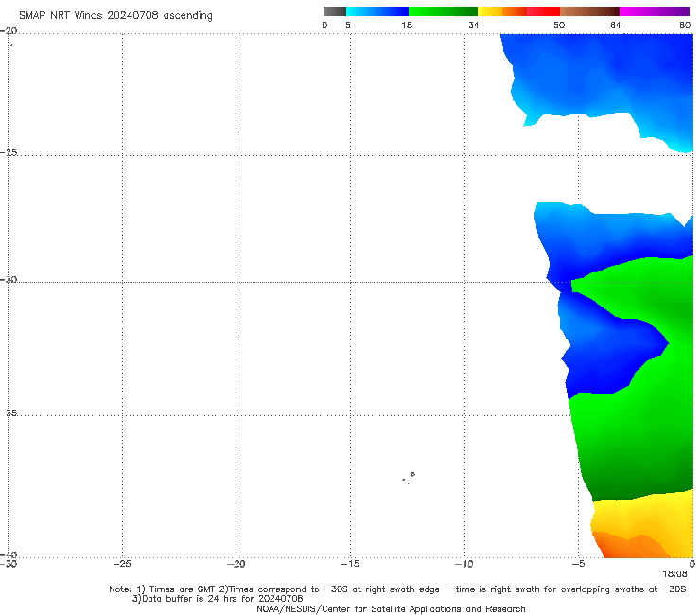Screen dimensions: 700x615
Task: Select the magenta-purple 64–80 color bar segment
Action: 655,11
